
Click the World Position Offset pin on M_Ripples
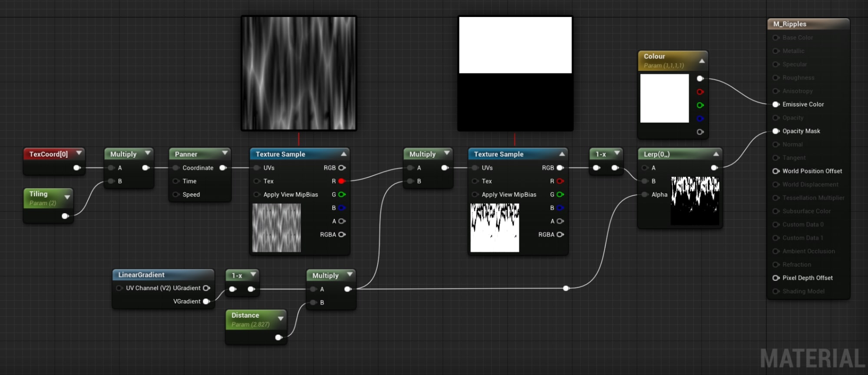(776, 171)
